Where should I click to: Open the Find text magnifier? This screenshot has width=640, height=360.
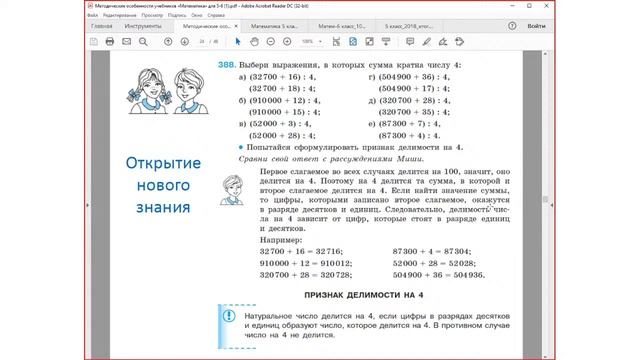click(x=143, y=42)
